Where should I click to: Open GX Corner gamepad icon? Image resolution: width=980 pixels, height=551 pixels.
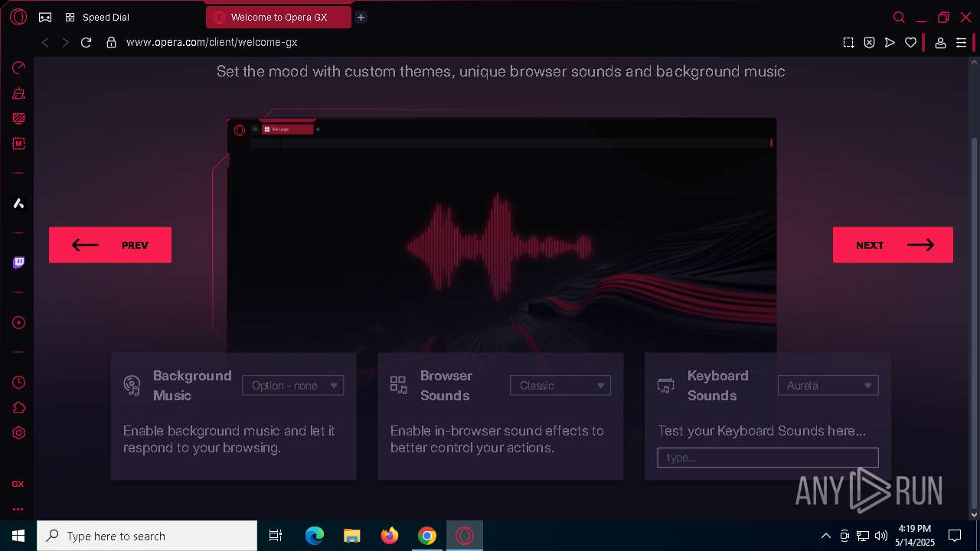click(x=45, y=17)
